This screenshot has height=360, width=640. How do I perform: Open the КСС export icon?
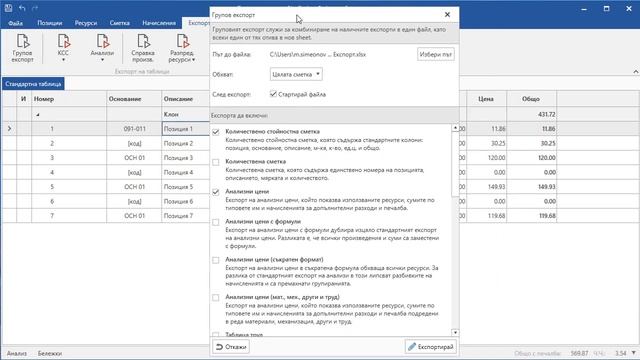63,48
